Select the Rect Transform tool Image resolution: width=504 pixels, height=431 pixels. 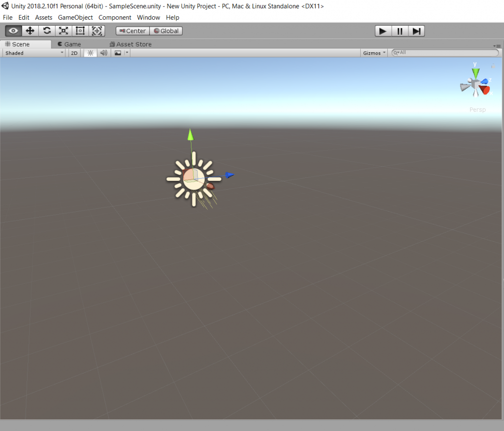click(80, 31)
